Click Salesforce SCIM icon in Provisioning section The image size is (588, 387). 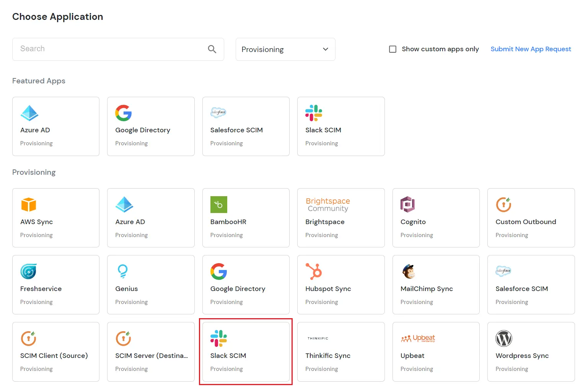[x=503, y=271]
